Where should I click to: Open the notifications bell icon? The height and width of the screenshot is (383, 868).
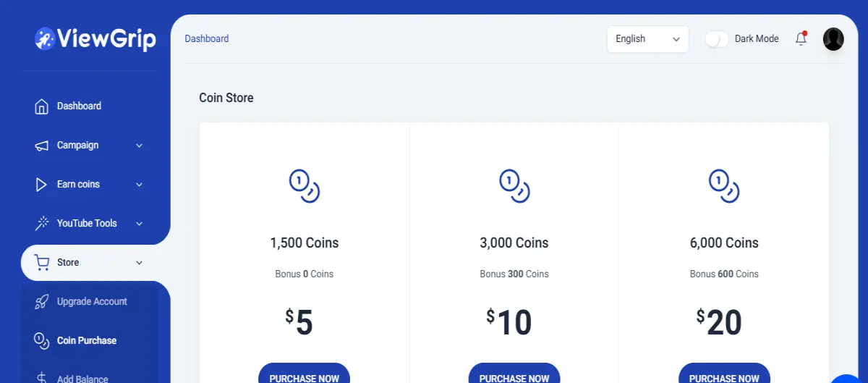point(801,39)
